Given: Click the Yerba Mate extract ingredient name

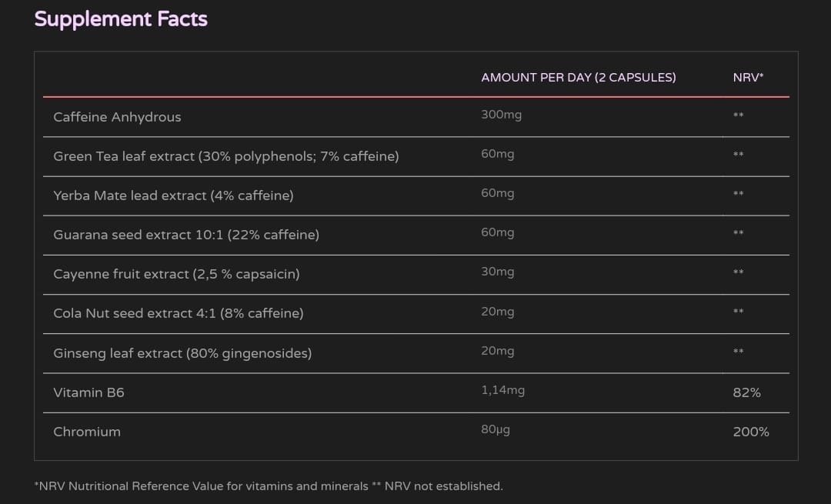Looking at the screenshot, I should coord(173,195).
